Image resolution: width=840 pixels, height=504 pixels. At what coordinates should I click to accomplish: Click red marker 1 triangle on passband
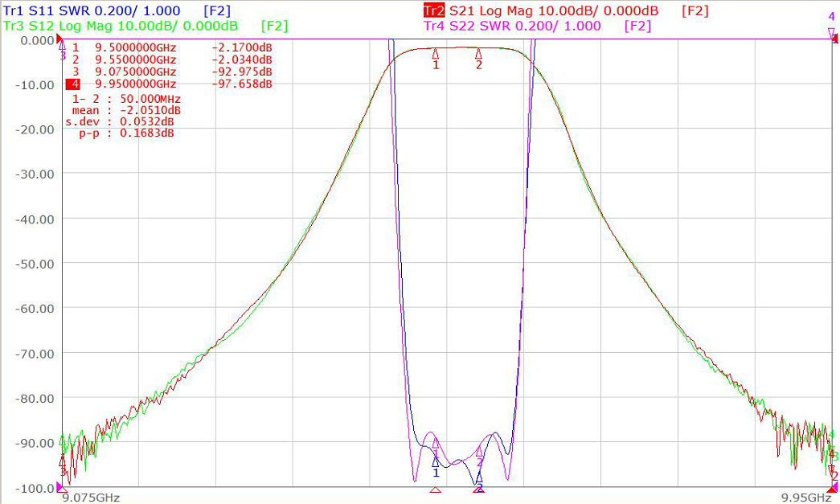(x=436, y=54)
